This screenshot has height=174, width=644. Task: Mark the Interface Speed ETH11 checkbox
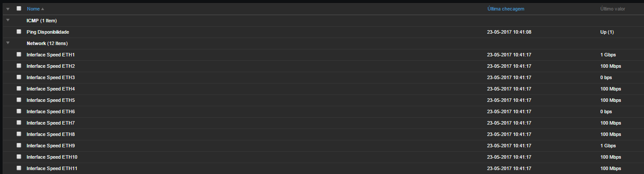click(x=19, y=168)
